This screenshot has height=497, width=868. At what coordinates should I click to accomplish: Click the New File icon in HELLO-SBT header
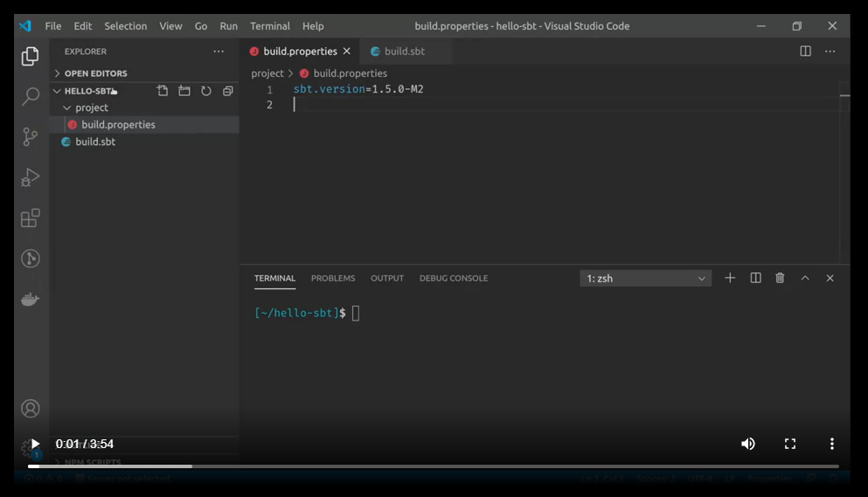[x=163, y=91]
